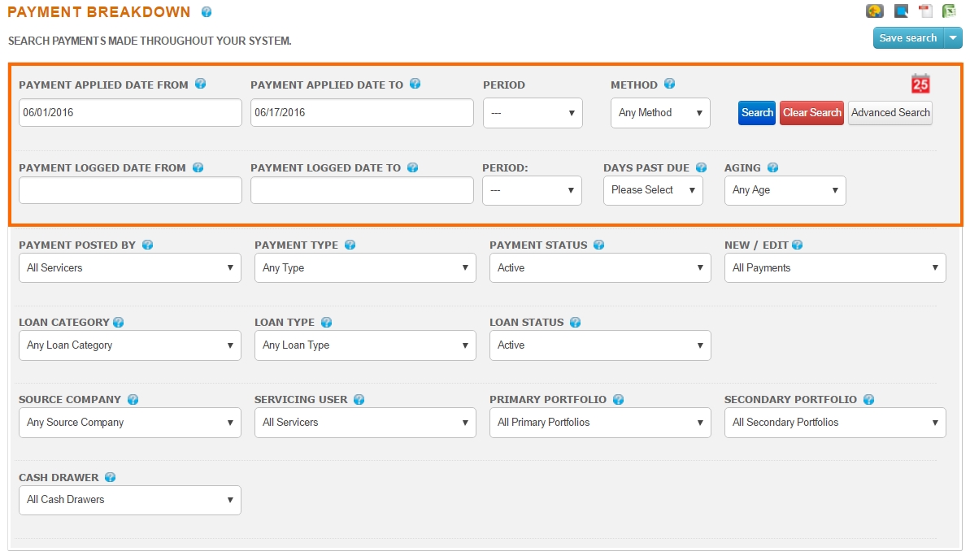Open Any Loan Type dropdown
970x560 pixels.
[x=365, y=345]
